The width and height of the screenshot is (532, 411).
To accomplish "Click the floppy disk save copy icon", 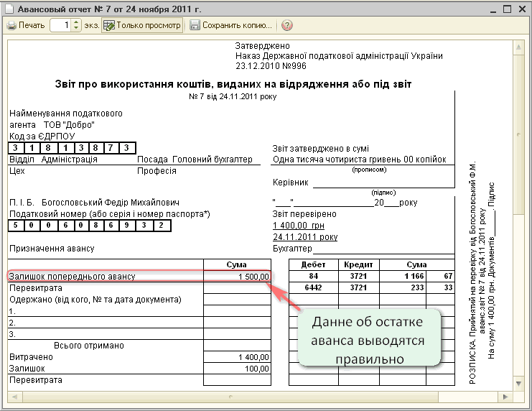I will pyautogui.click(x=195, y=25).
